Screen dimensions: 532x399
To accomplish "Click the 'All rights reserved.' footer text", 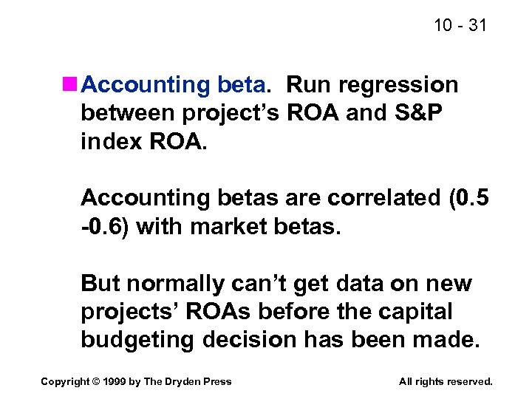I will coord(445,382).
